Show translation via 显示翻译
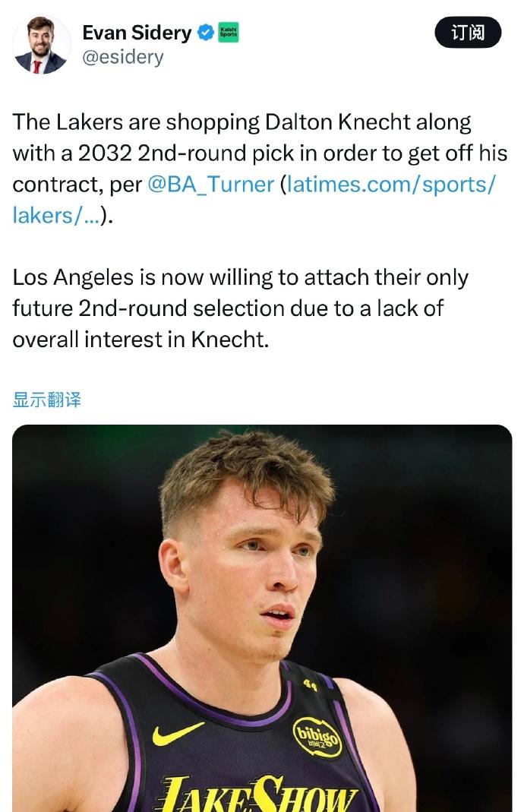This screenshot has width=524, height=812. (47, 400)
